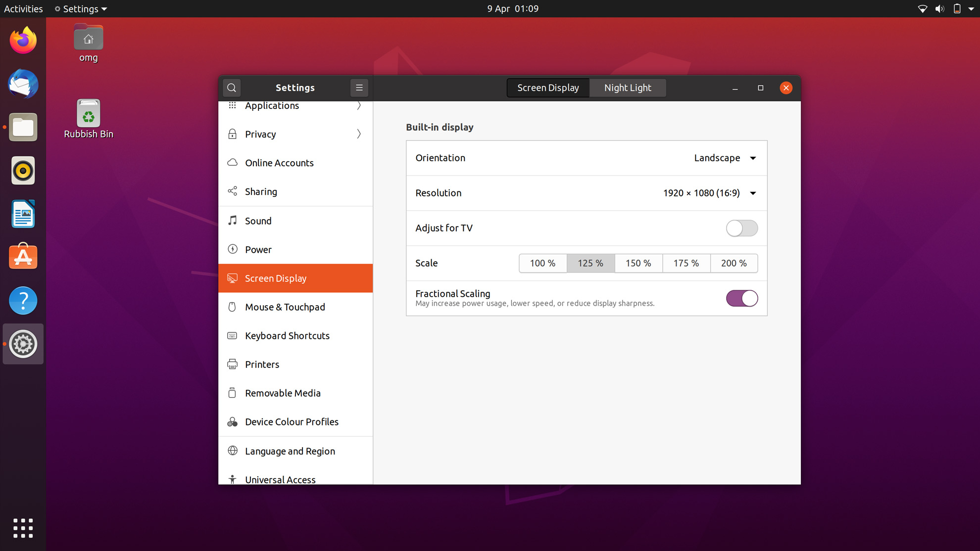Click the Device Colour Profiles icon

click(232, 421)
